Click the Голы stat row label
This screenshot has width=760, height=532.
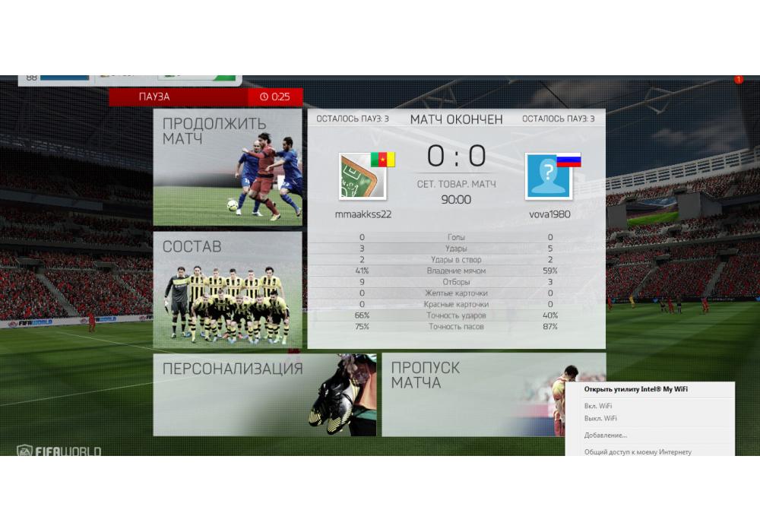tap(456, 237)
